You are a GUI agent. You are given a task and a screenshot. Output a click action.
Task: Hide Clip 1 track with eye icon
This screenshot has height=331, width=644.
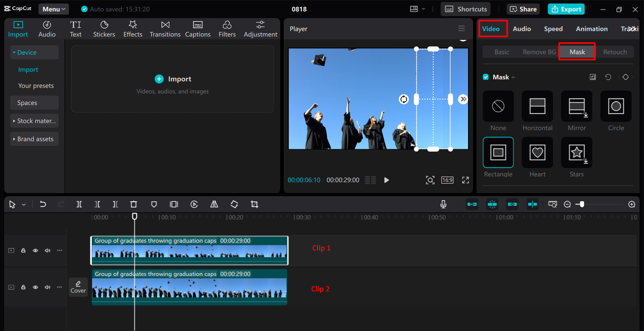click(35, 251)
